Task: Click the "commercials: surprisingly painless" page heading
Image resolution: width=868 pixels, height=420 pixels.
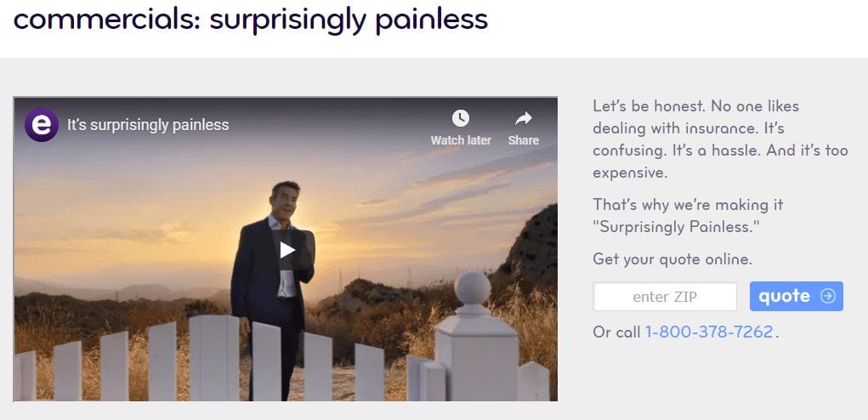Action: tap(251, 18)
